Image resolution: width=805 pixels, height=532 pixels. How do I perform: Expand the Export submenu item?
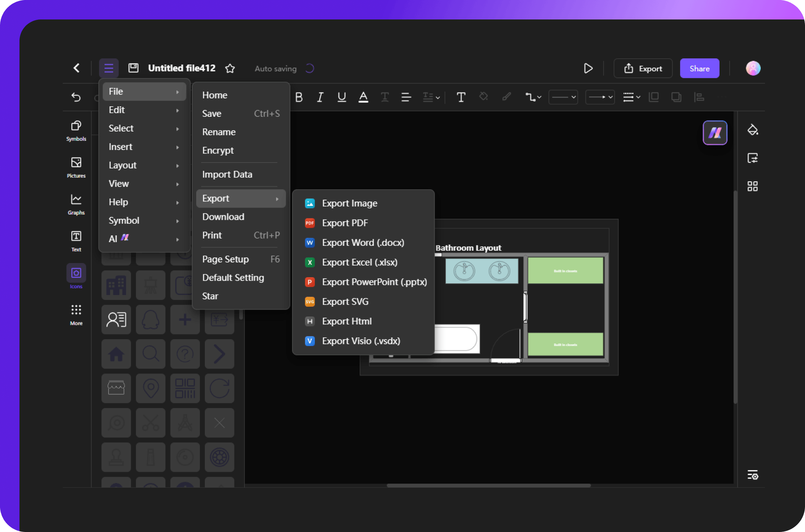241,198
